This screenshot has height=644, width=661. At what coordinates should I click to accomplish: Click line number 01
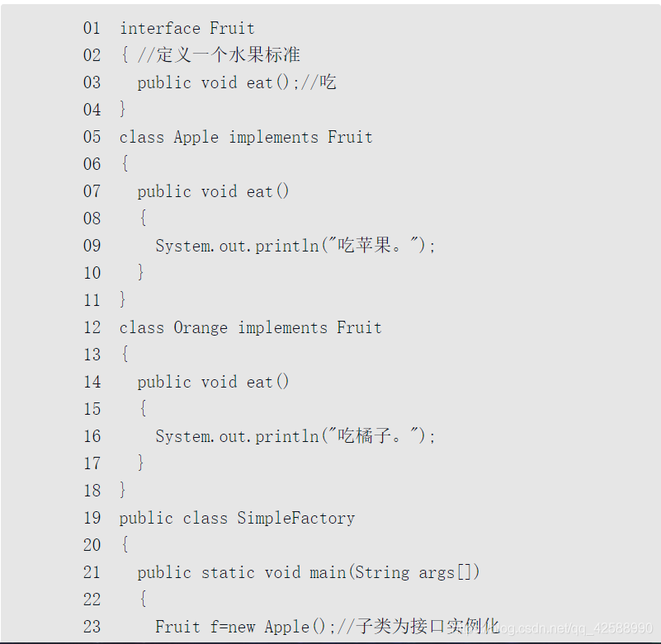92,28
